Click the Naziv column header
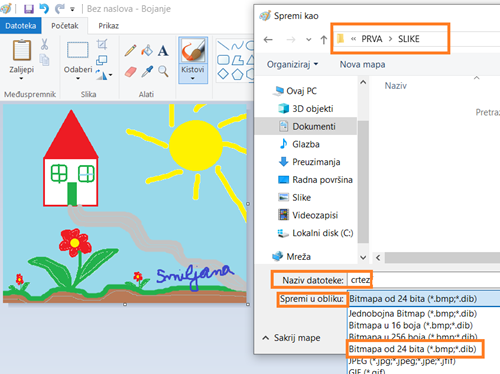Image resolution: width=500 pixels, height=374 pixels. (x=396, y=86)
